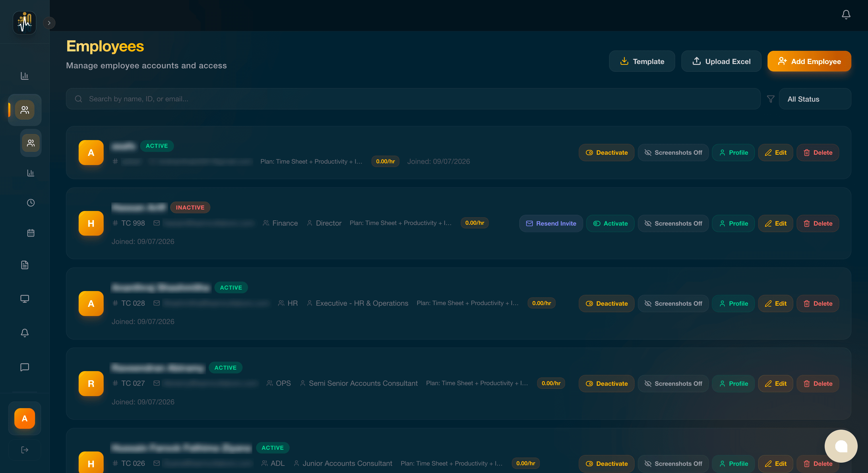Screen dimensions: 868x473
Task: Deactivate the TC 028 HR employee
Action: pyautogui.click(x=606, y=304)
